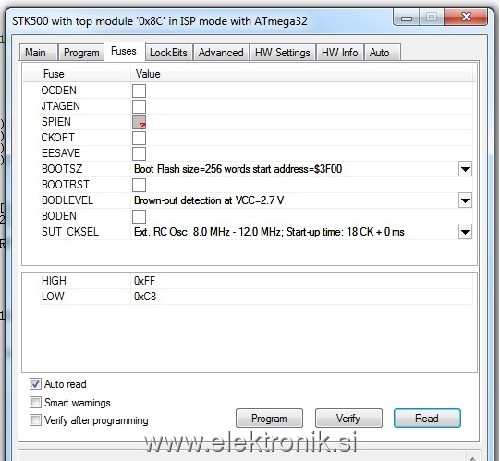Open the HW Settings tab
Screen dimensions: 500x461
coord(283,52)
